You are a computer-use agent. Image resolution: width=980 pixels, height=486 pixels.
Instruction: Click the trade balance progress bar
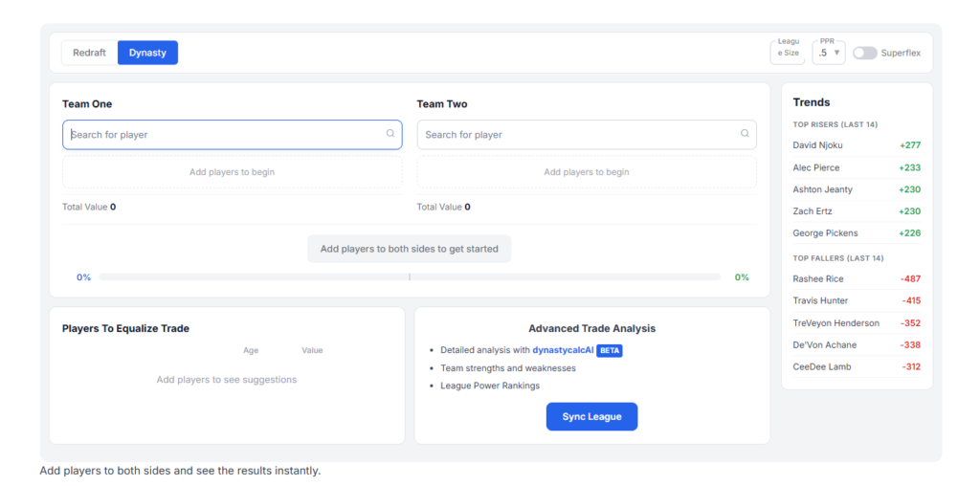pos(409,277)
